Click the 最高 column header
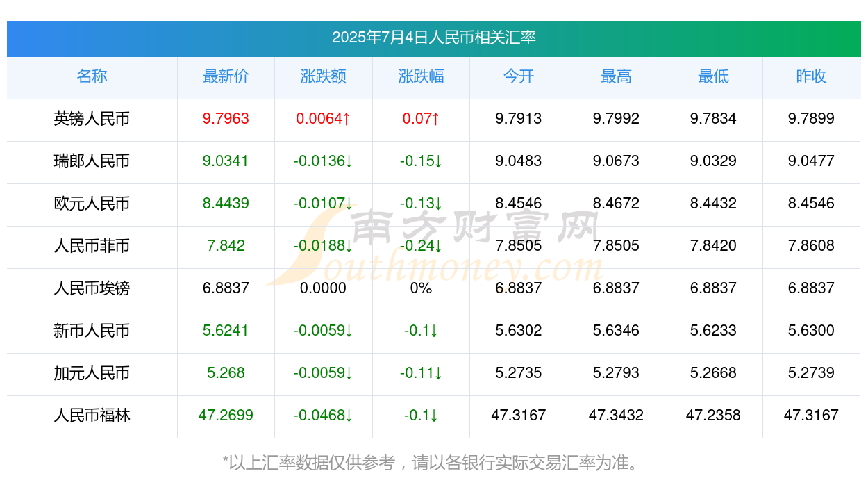868x485 pixels. [x=616, y=76]
